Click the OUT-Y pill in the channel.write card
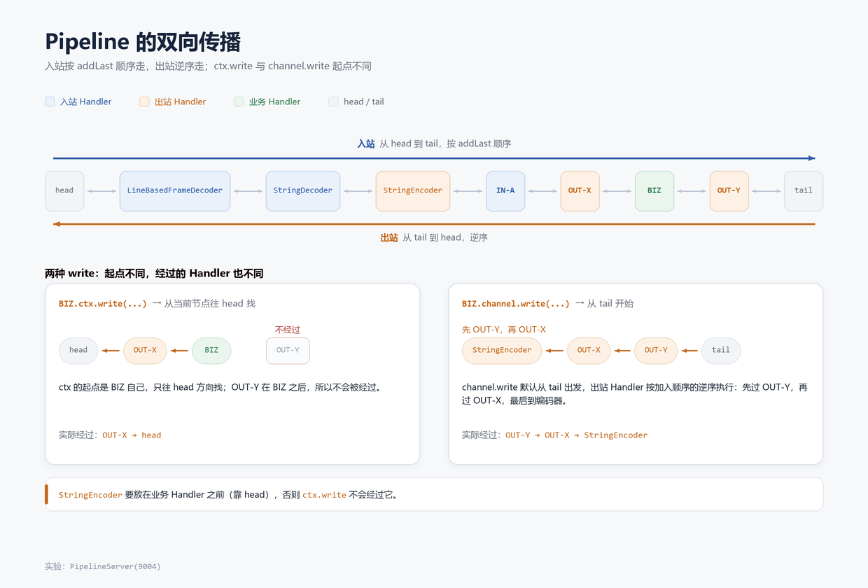The height and width of the screenshot is (588, 868). pos(656,351)
